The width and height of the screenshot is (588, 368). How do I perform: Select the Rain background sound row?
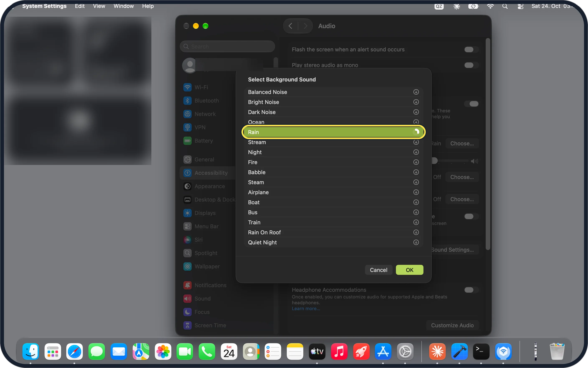pyautogui.click(x=333, y=132)
